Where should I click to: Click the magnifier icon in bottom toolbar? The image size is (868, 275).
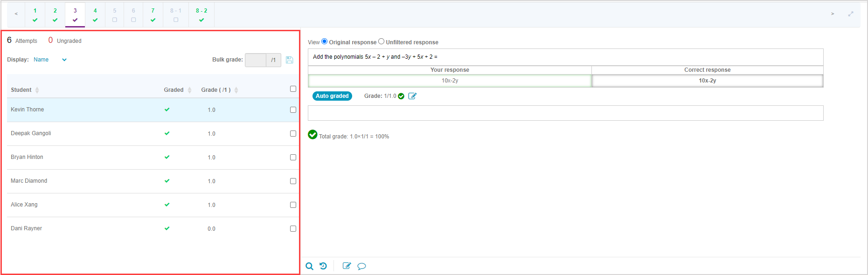click(309, 266)
